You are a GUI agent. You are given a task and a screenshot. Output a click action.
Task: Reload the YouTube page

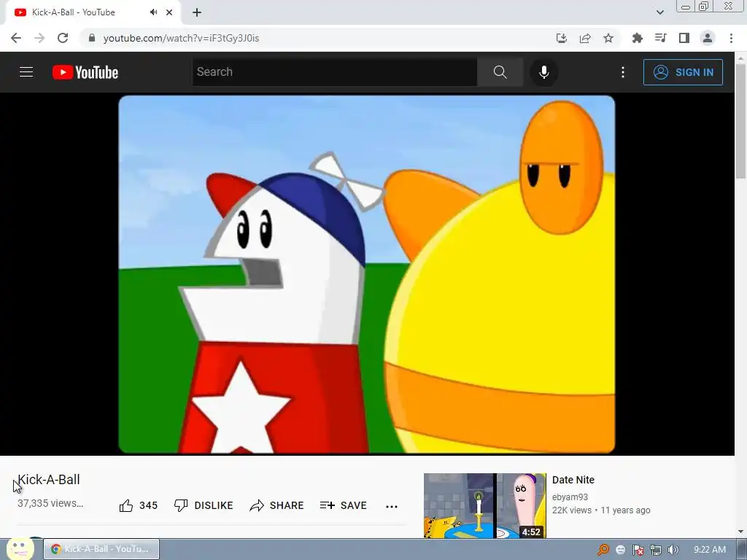(63, 38)
